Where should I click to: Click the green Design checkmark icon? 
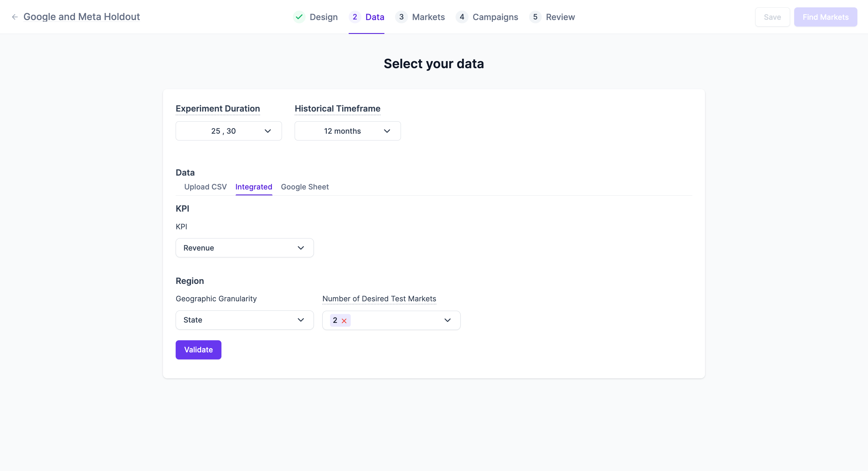[x=299, y=17]
